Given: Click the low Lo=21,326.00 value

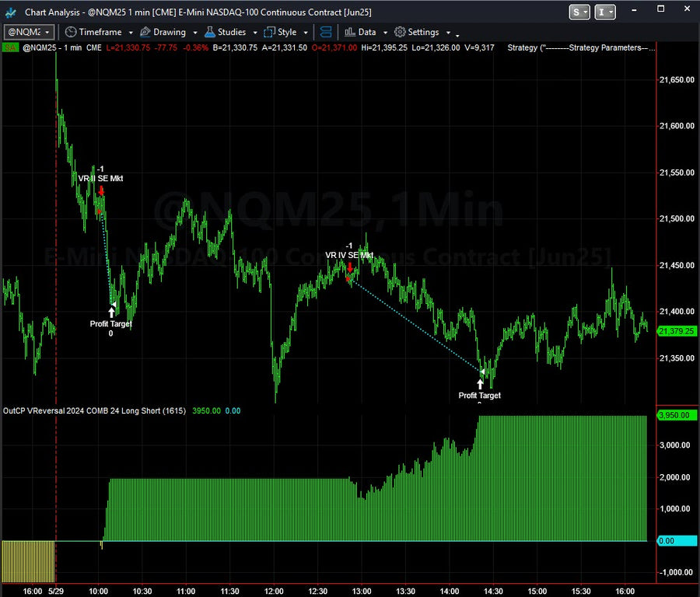Looking at the screenshot, I should [436, 47].
